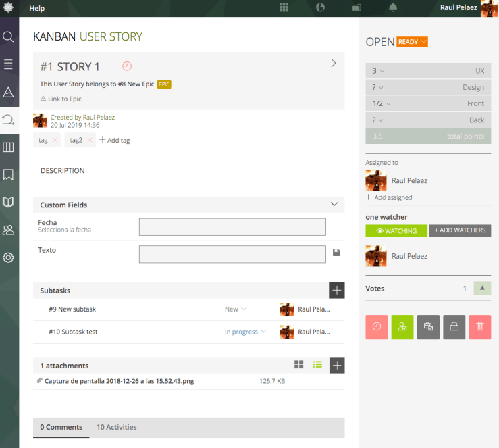Image resolution: width=499 pixels, height=448 pixels.
Task: Open the search icon in sidebar
Action: point(9,36)
